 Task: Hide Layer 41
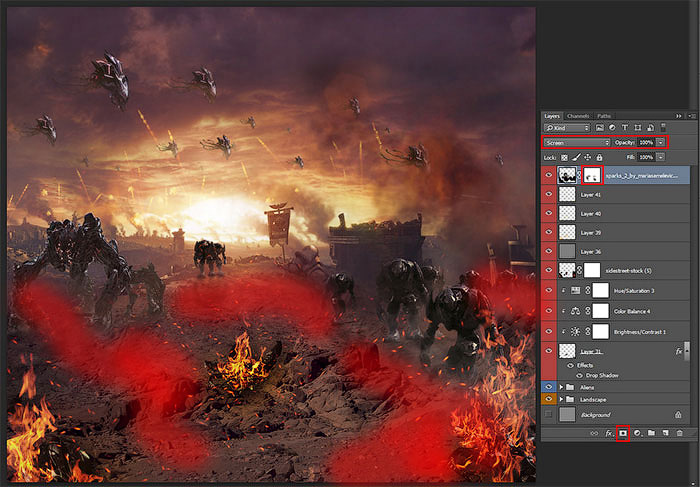pyautogui.click(x=549, y=194)
